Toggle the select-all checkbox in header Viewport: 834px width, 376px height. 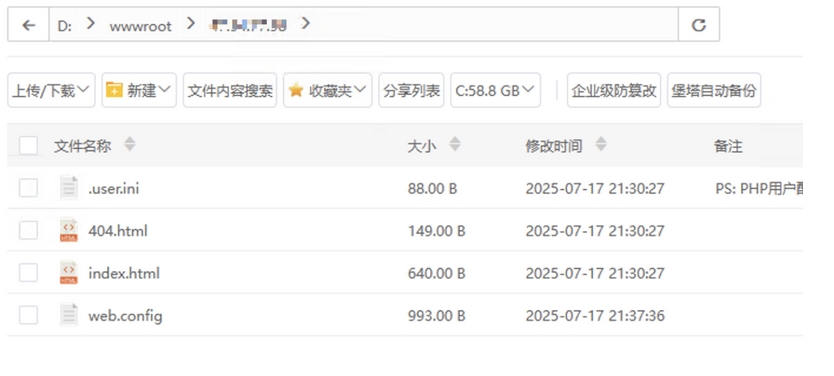point(28,145)
